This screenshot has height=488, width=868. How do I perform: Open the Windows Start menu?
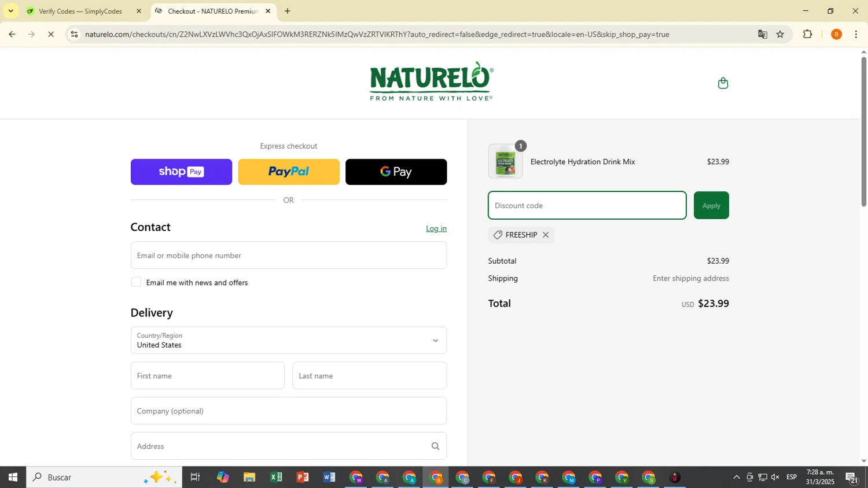coord(13,477)
